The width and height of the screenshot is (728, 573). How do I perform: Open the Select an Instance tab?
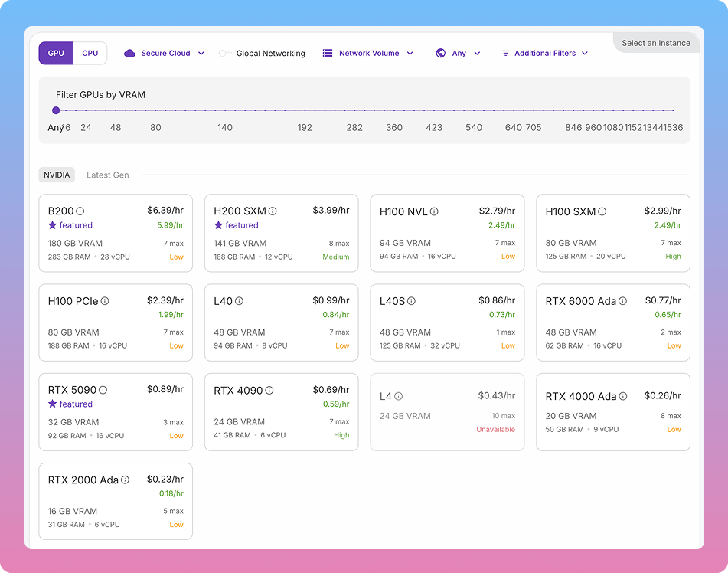[x=656, y=43]
